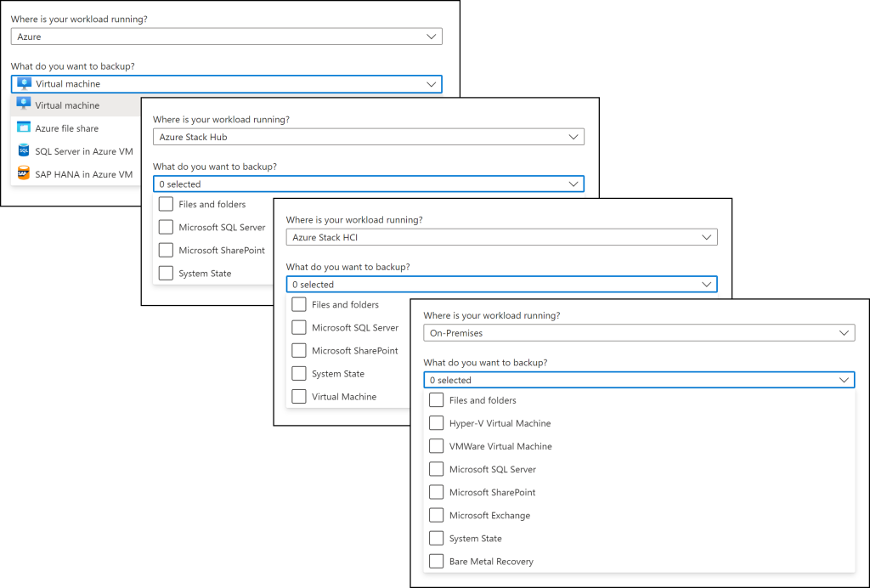Check System State in the Azure Stack Hub panel
The width and height of the screenshot is (870, 588).
pos(166,273)
